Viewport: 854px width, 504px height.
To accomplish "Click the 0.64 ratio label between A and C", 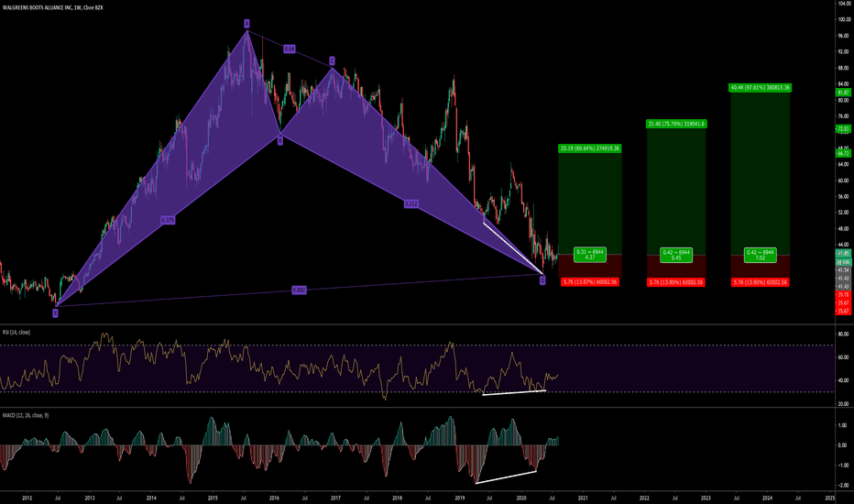I will click(290, 49).
